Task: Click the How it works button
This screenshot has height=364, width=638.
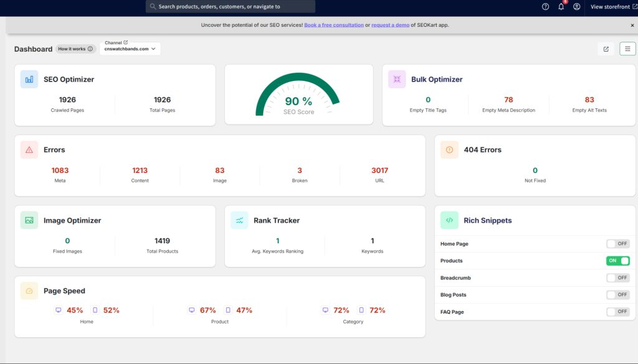Action: pyautogui.click(x=75, y=49)
